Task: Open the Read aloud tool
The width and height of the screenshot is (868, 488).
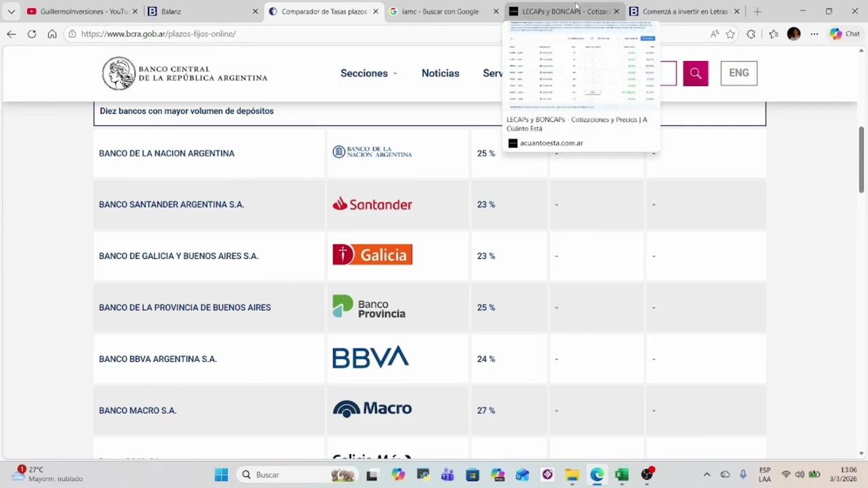Action: [714, 34]
